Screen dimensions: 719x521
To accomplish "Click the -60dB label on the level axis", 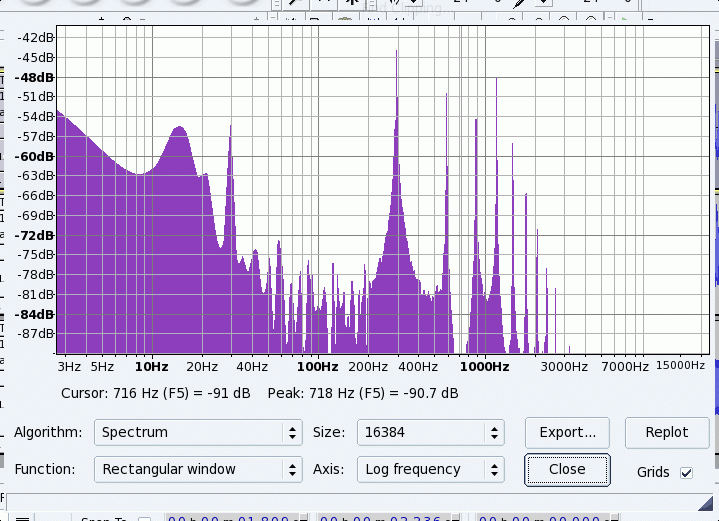I will pos(36,156).
